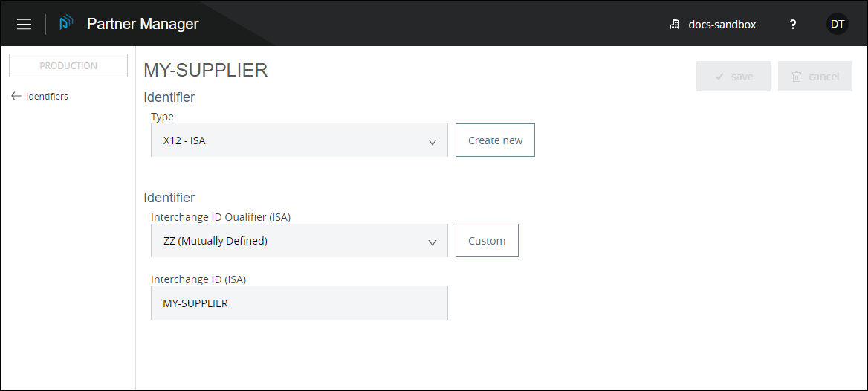Click the Partner Manager title text
The width and height of the screenshot is (868, 391).
(143, 24)
